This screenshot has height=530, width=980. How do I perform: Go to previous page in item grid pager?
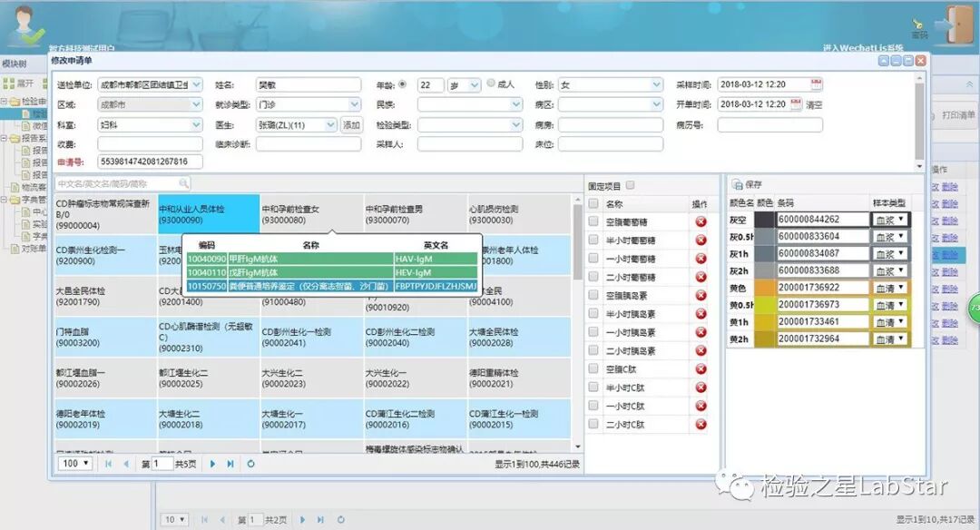126,464
